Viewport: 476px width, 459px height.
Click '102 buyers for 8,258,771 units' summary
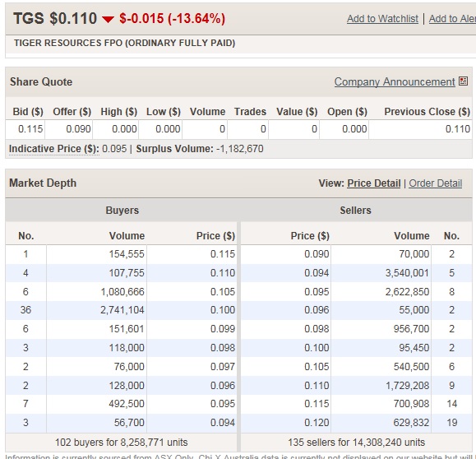[x=121, y=443]
